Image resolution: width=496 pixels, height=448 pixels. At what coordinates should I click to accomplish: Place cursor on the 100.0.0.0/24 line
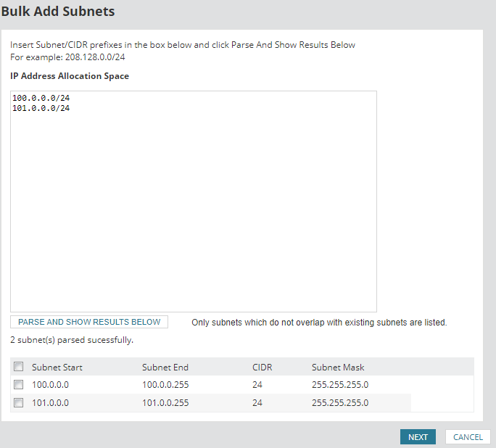41,99
